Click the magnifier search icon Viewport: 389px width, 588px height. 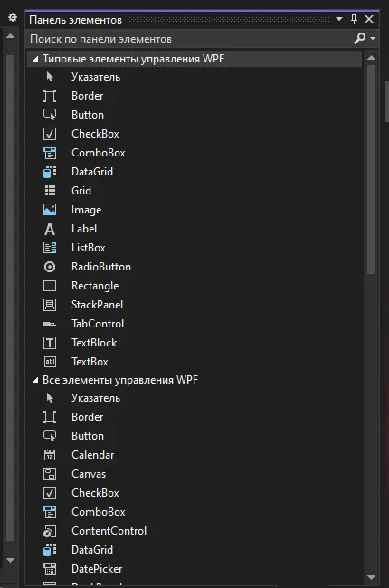tap(359, 38)
